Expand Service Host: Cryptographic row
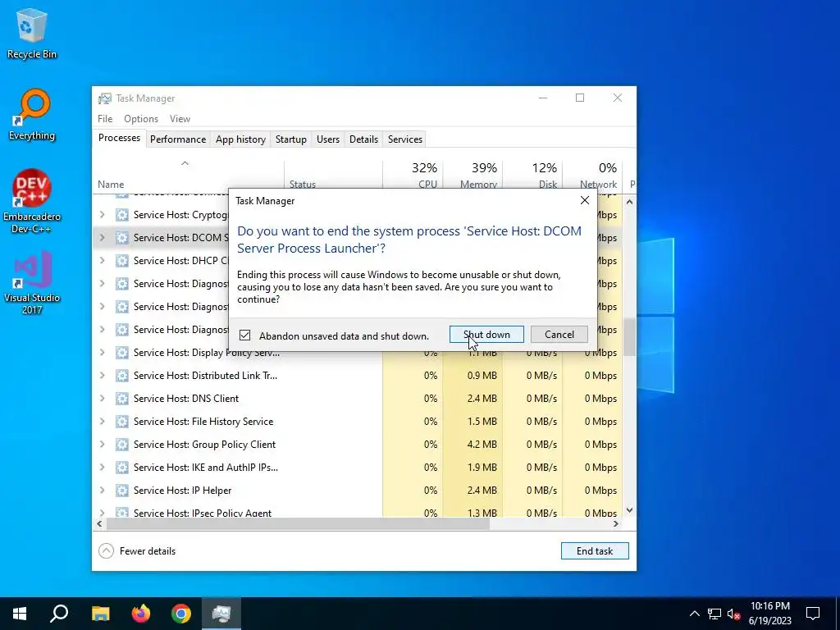Screen dimensions: 840x630 pyautogui.click(x=103, y=215)
